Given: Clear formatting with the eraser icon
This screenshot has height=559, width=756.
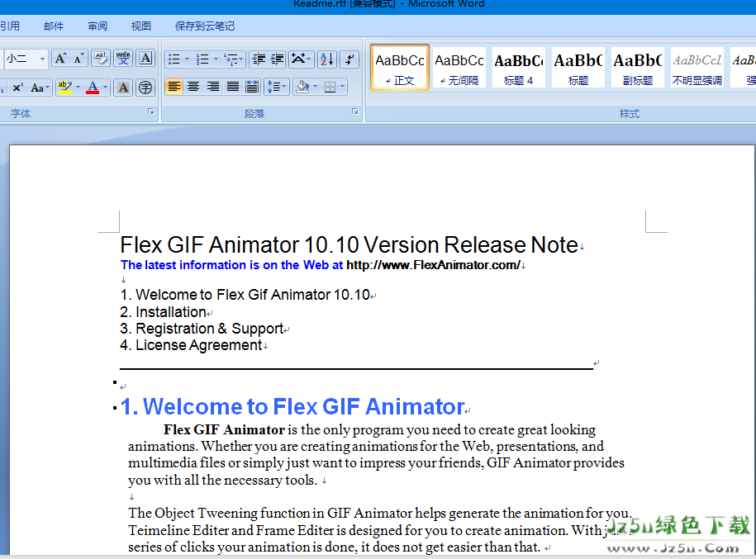Looking at the screenshot, I should point(101,59).
